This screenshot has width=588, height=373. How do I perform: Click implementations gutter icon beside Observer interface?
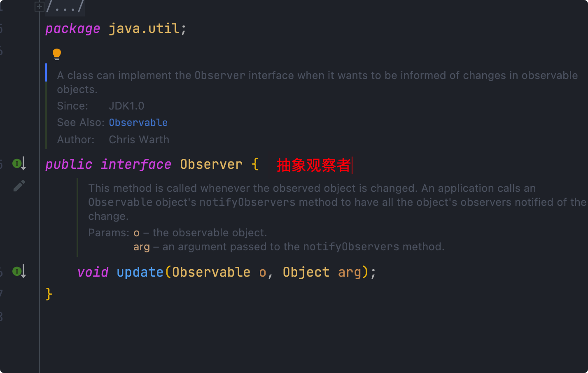coord(19,163)
